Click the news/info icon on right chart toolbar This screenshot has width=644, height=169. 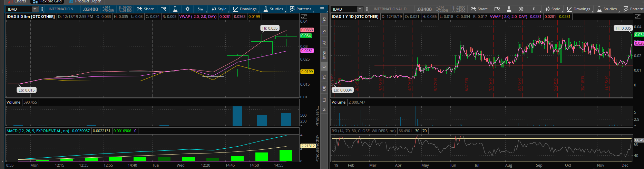497,9
